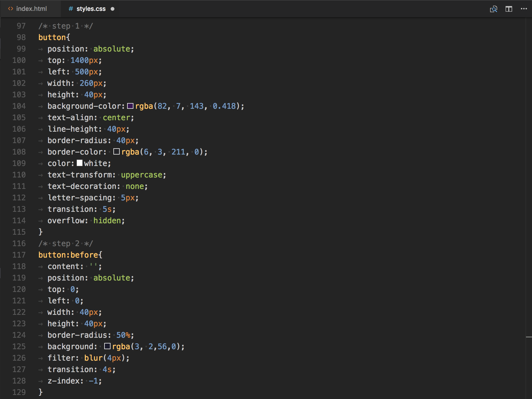Click the step 1 comment line
Viewport: 532px width, 399px height.
pos(66,26)
